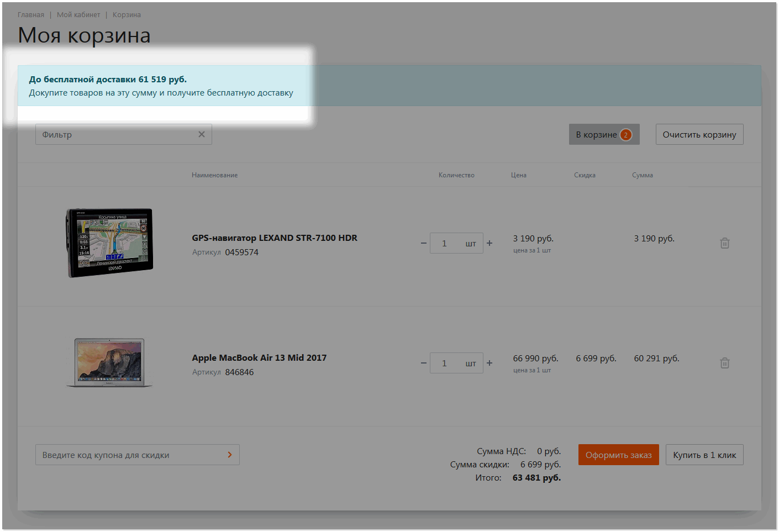Viewport: 779px width, 532px height.
Task: Clear the Фильтр field with the X icon
Action: coord(202,134)
